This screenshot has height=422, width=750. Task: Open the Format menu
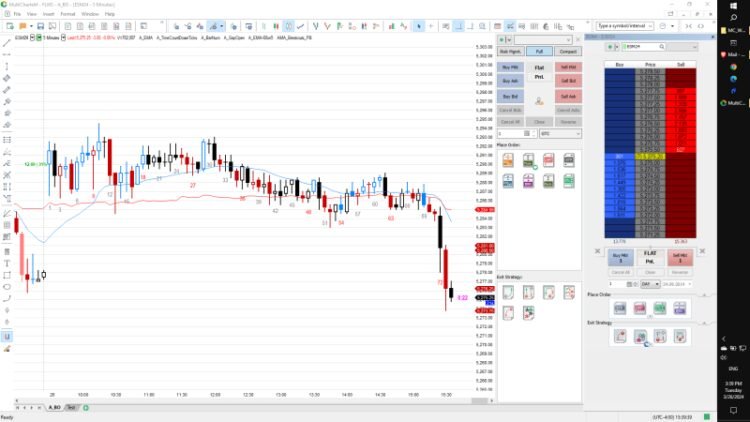tap(68, 14)
